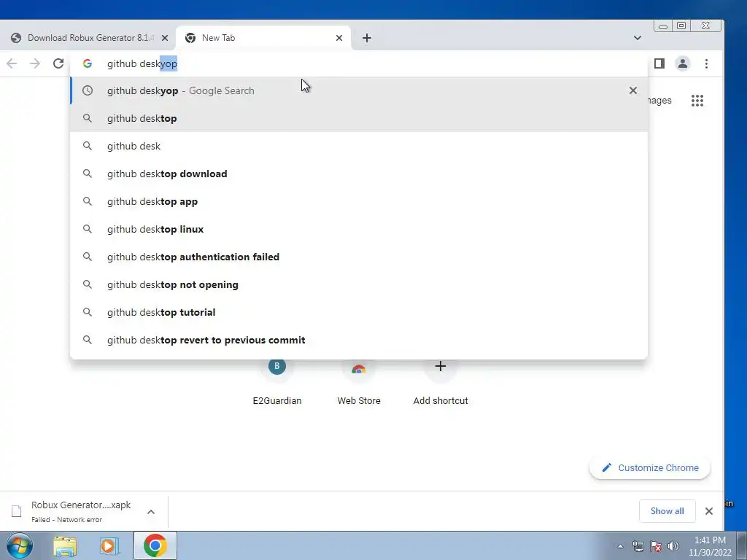Choose the github desk suggestion
Viewport: 747px width, 560px height.
click(x=358, y=146)
